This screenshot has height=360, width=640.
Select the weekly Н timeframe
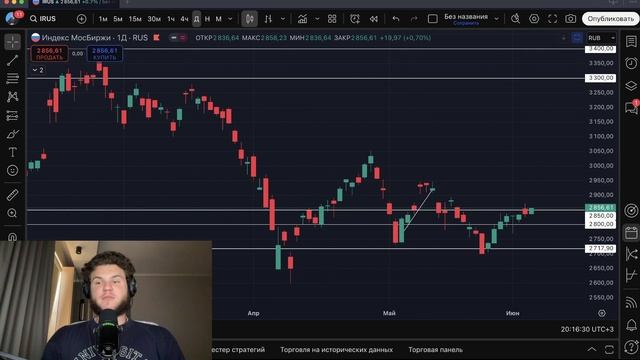[207, 19]
